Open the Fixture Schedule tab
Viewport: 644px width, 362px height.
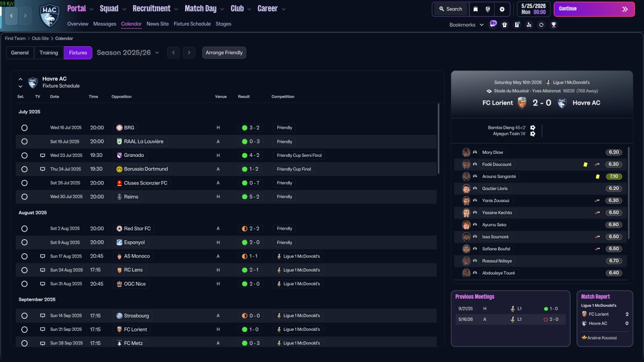192,24
